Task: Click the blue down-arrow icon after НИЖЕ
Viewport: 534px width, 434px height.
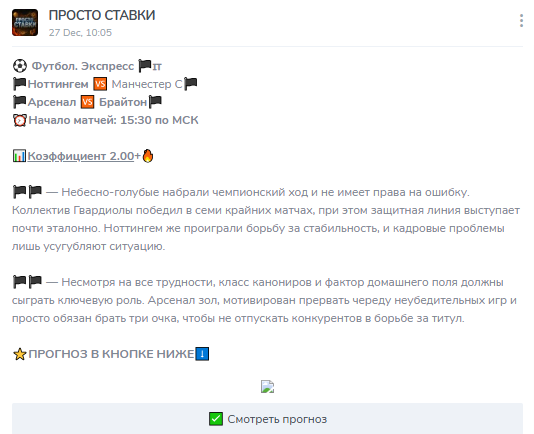Action: (202, 354)
